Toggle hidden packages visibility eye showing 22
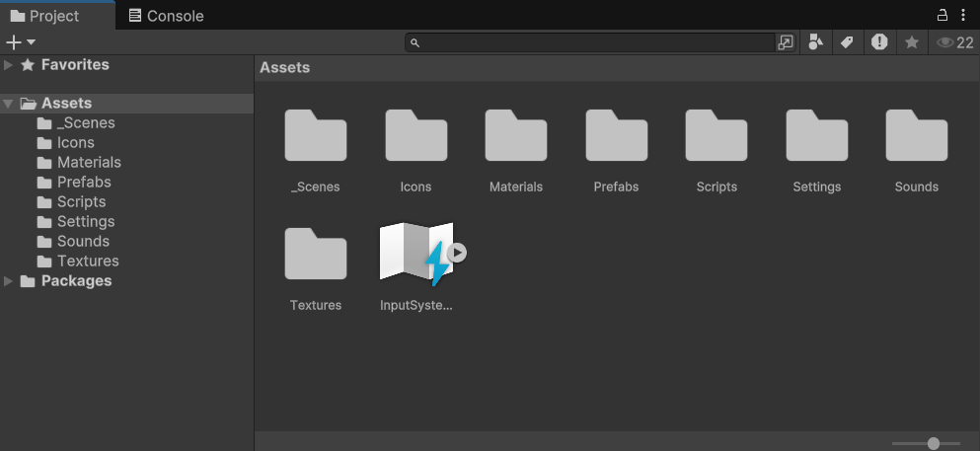This screenshot has height=451, width=980. point(955,42)
